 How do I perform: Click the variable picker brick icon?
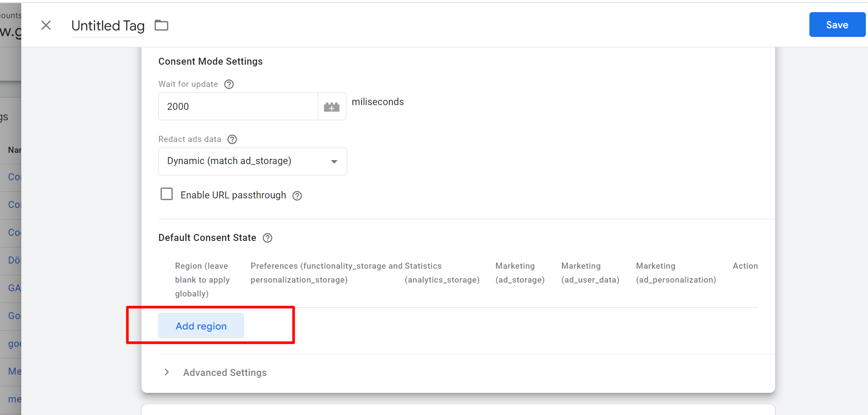click(x=332, y=107)
